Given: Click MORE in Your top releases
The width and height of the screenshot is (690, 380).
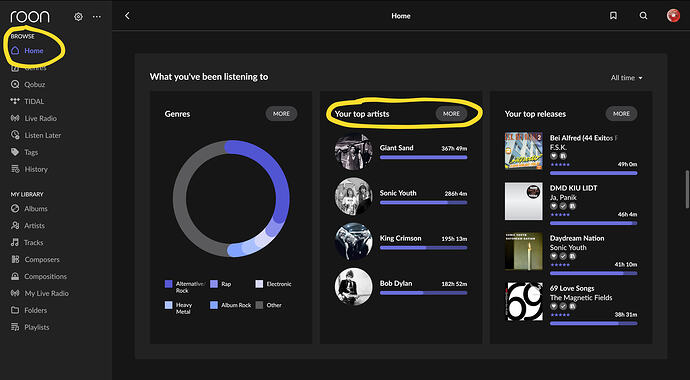Looking at the screenshot, I should pyautogui.click(x=621, y=113).
